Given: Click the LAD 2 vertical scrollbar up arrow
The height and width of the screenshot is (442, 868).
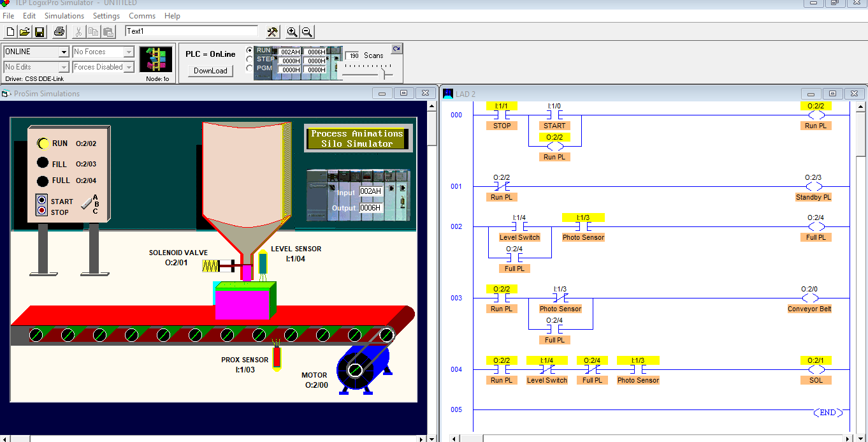Looking at the screenshot, I should (x=862, y=107).
